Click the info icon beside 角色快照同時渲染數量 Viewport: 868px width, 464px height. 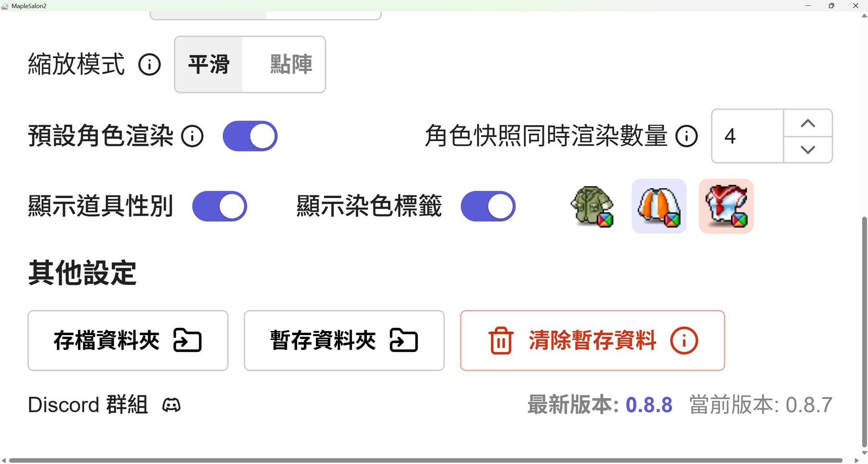[x=687, y=136]
